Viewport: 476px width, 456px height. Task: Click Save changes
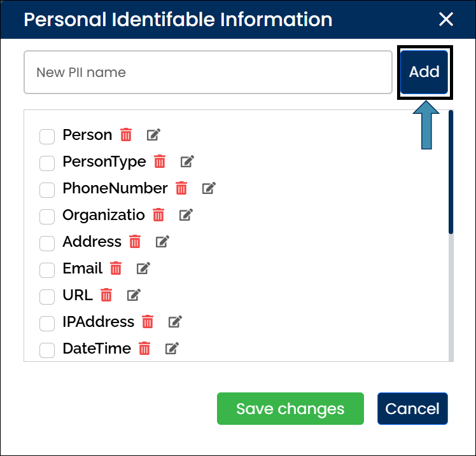tap(290, 408)
